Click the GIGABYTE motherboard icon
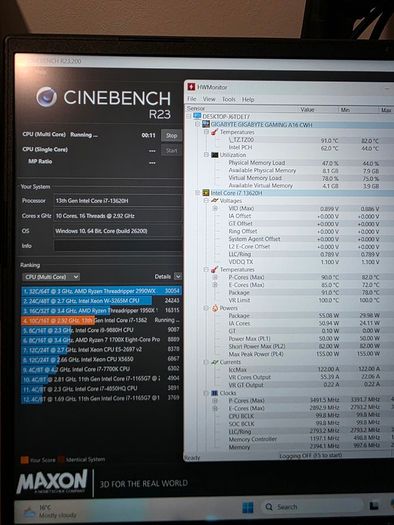Screen dimensions: 394x525 (x=206, y=124)
